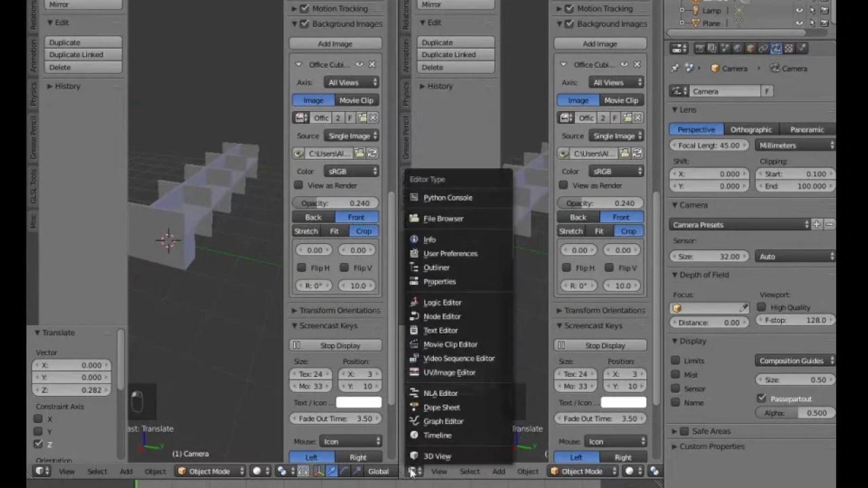Open the Axis dropdown showing All Views
Image resolution: width=868 pixels, height=488 pixels.
[351, 82]
